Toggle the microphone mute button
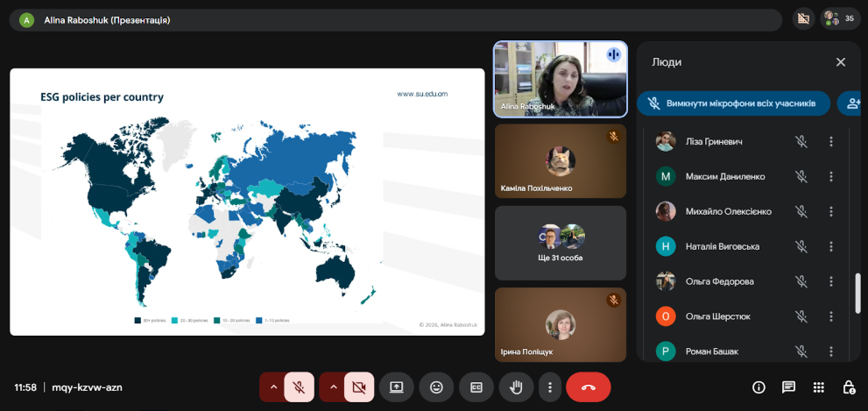This screenshot has width=868, height=411. click(x=300, y=386)
